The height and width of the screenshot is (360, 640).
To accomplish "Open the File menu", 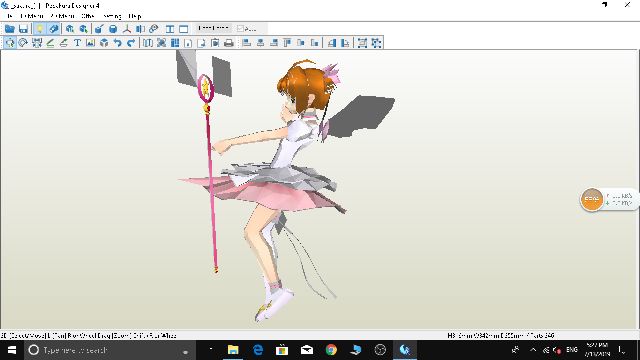I will point(10,16).
